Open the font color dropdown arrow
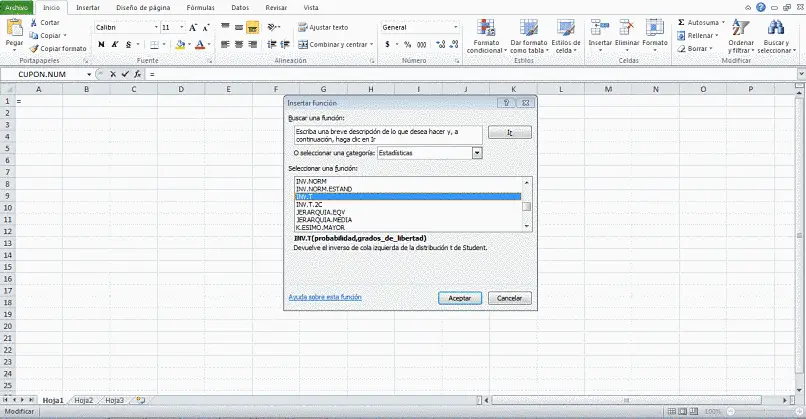 [208, 45]
